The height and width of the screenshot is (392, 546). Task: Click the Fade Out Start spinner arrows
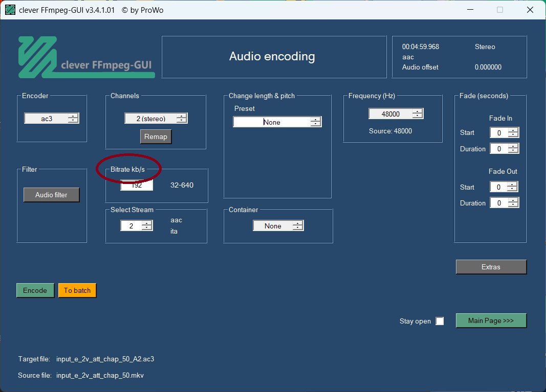513,187
